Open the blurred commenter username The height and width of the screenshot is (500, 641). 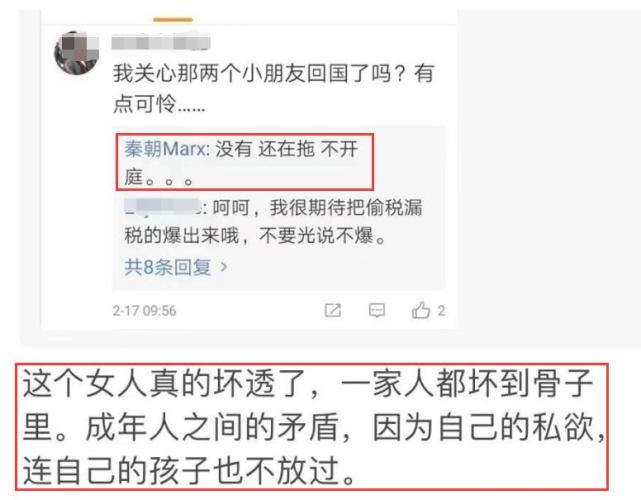[161, 43]
